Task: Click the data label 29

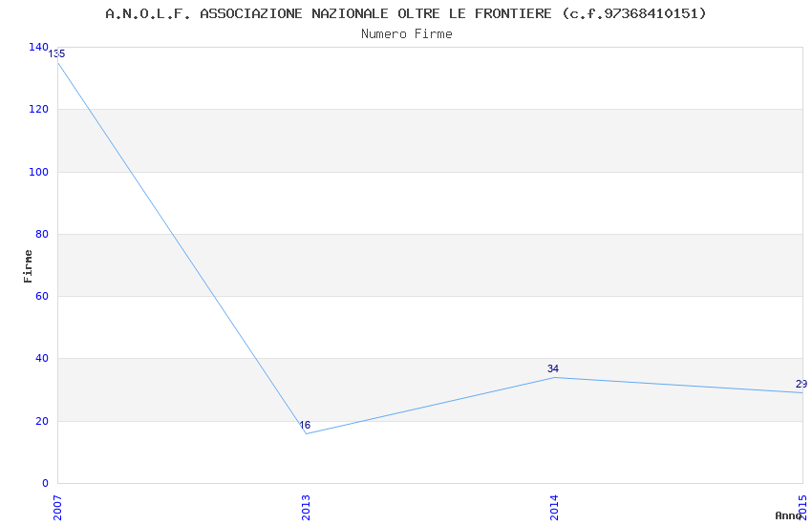Action: point(801,385)
